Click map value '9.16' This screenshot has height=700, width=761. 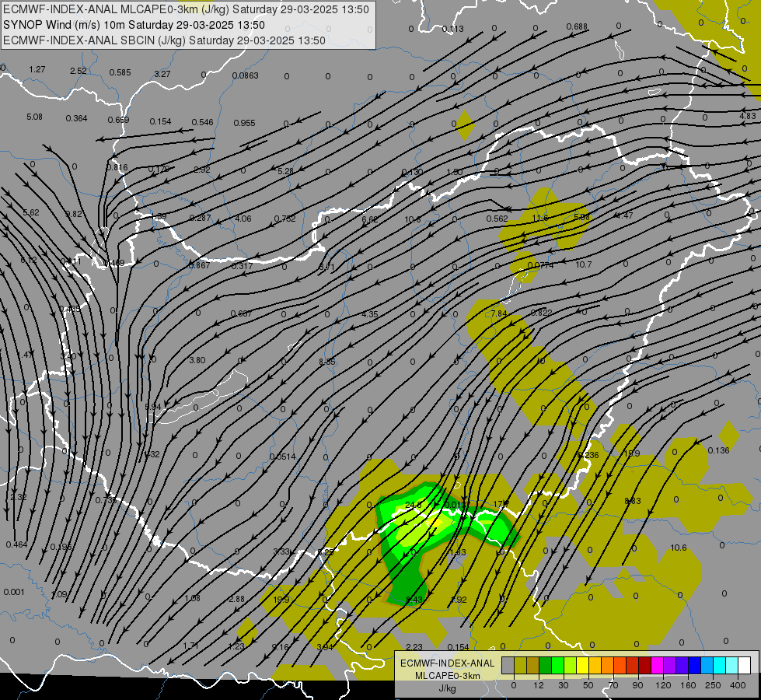(280, 646)
